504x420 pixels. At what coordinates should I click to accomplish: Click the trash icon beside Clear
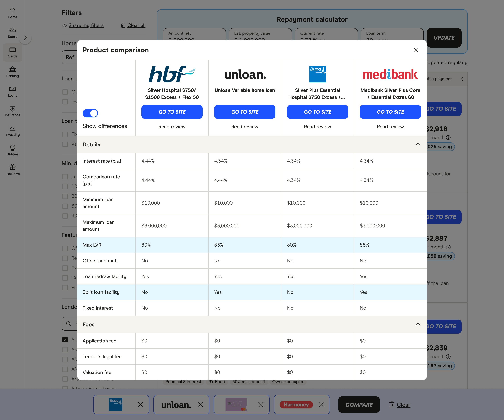coord(392,405)
